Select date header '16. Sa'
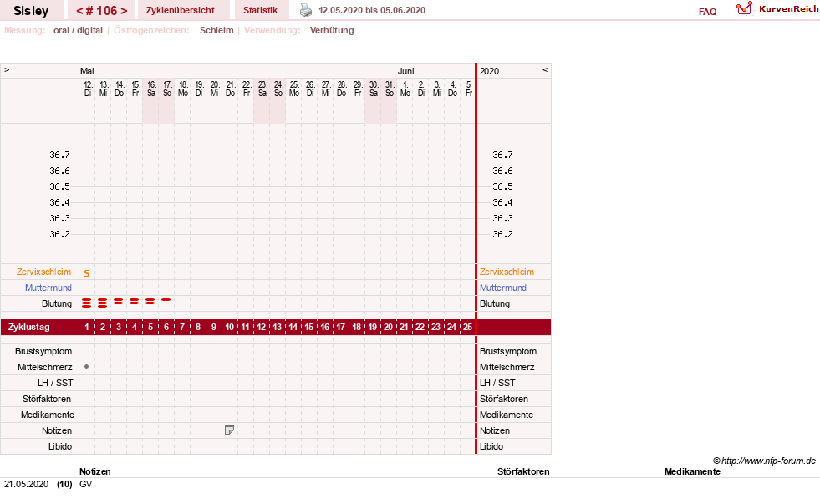 click(151, 89)
